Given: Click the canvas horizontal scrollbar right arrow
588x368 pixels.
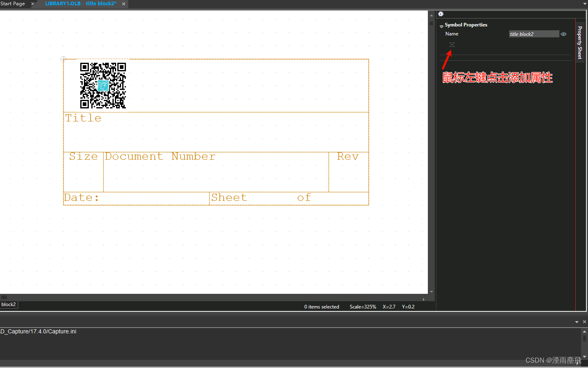Looking at the screenshot, I should pos(424,299).
